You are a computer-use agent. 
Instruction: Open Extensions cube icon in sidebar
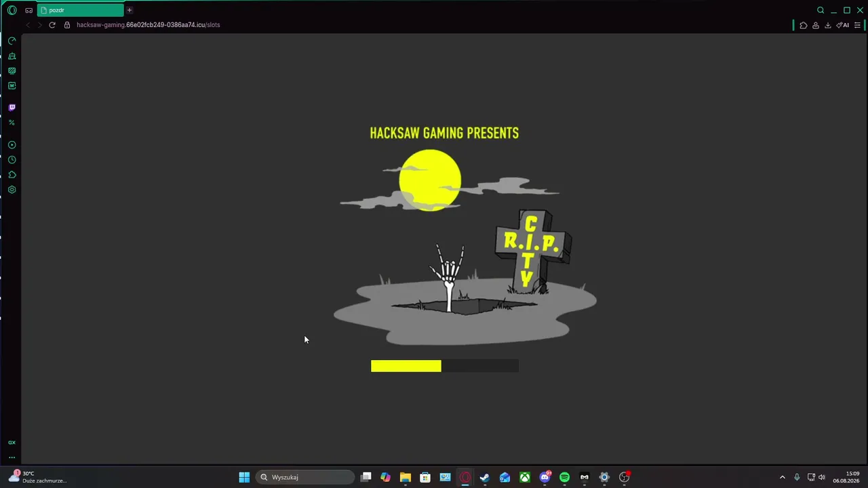pyautogui.click(x=12, y=175)
